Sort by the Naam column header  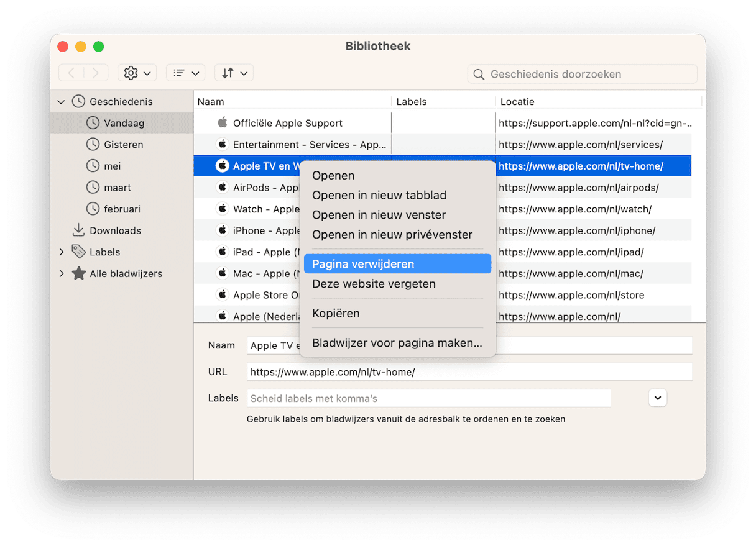point(293,101)
